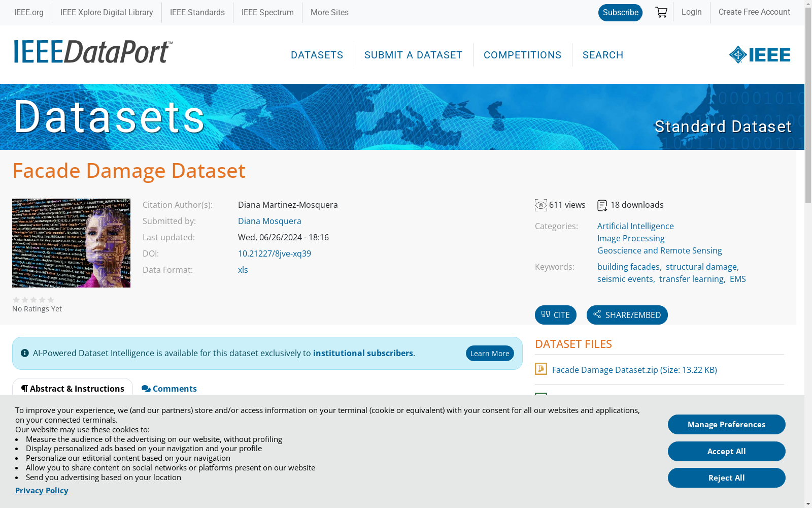Click the transfer learning keyword
The height and width of the screenshot is (508, 812).
coord(691,279)
